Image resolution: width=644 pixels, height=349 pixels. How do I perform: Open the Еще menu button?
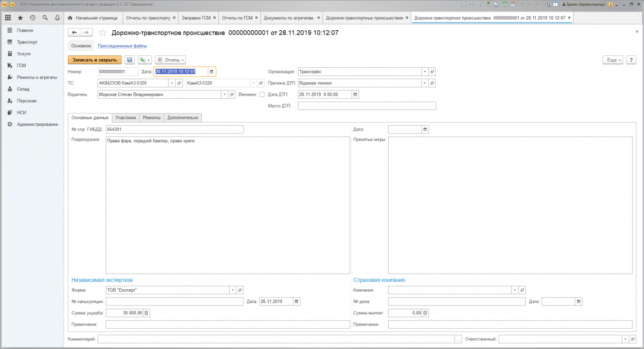click(613, 60)
